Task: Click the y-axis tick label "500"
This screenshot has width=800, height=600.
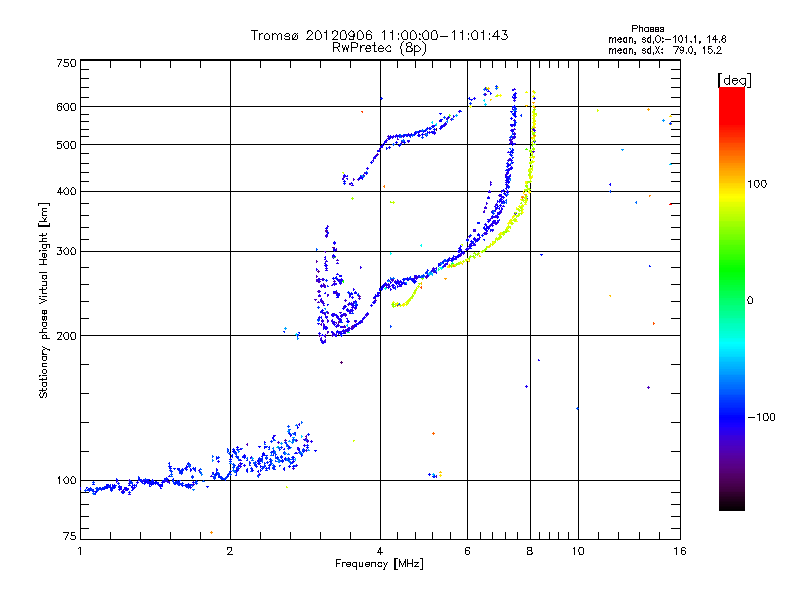Action: [66, 145]
